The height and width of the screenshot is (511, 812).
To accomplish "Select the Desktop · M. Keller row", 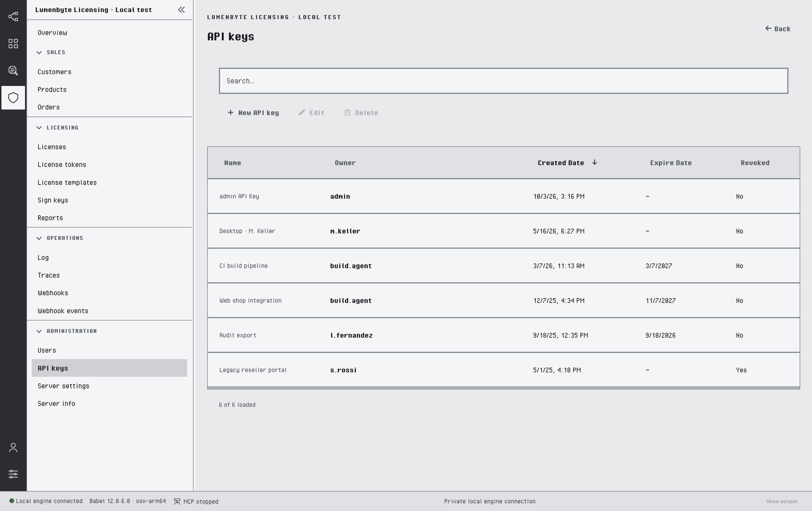I will (x=503, y=231).
